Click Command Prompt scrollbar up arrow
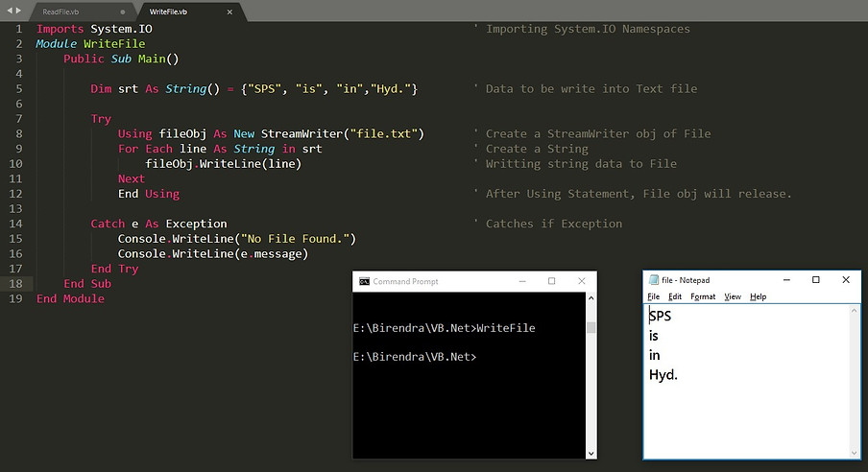Image resolution: width=868 pixels, height=472 pixels. click(x=591, y=297)
